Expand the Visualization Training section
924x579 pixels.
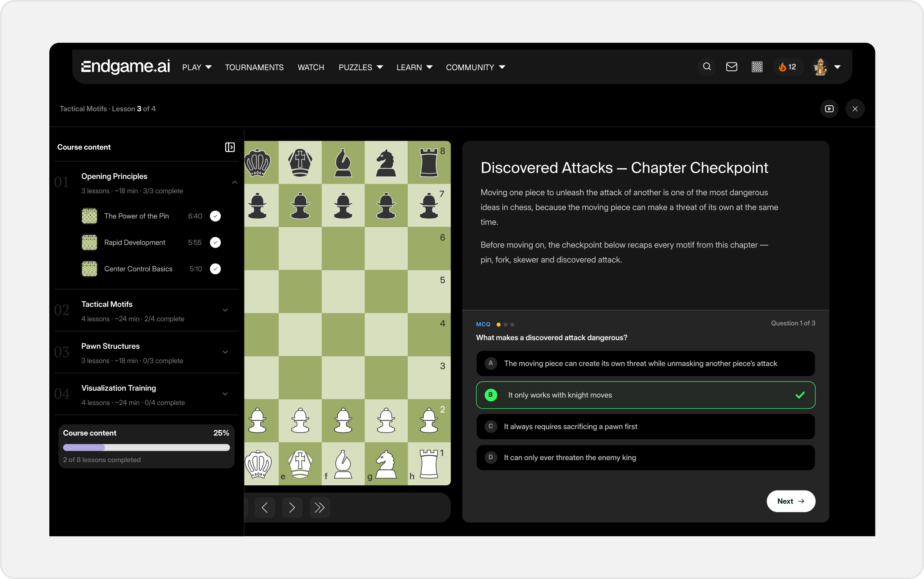pyautogui.click(x=225, y=394)
